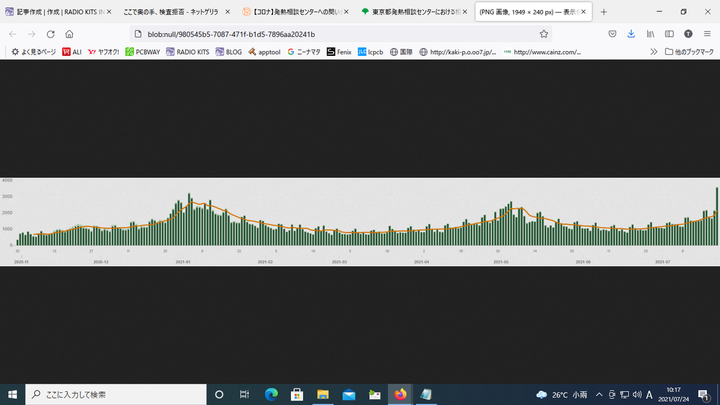Open Microsoft Edge from the taskbar
720x405 pixels.
click(271, 395)
